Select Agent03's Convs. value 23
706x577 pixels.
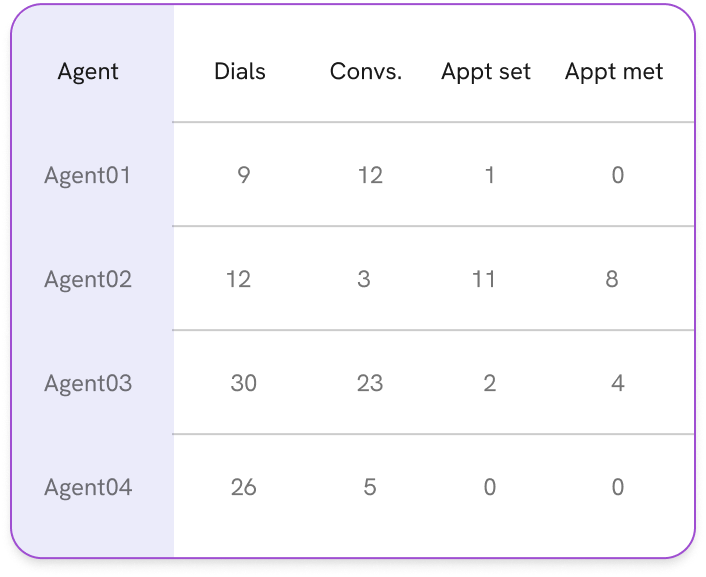point(370,384)
